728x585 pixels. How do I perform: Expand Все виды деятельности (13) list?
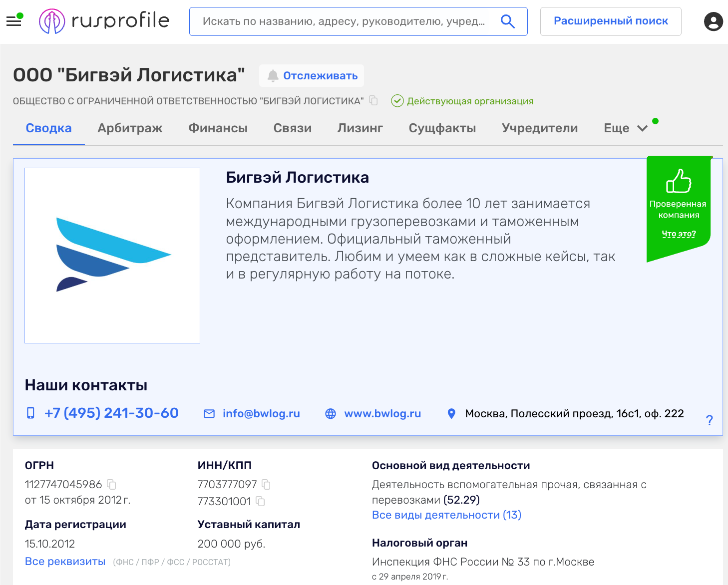pyautogui.click(x=446, y=515)
